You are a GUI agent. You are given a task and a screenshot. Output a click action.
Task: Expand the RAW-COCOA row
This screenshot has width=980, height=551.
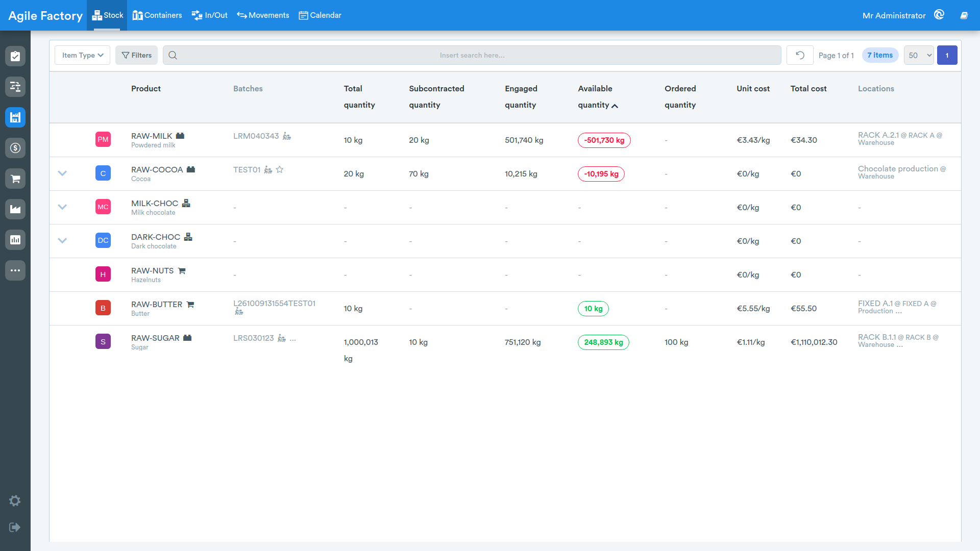(x=62, y=173)
